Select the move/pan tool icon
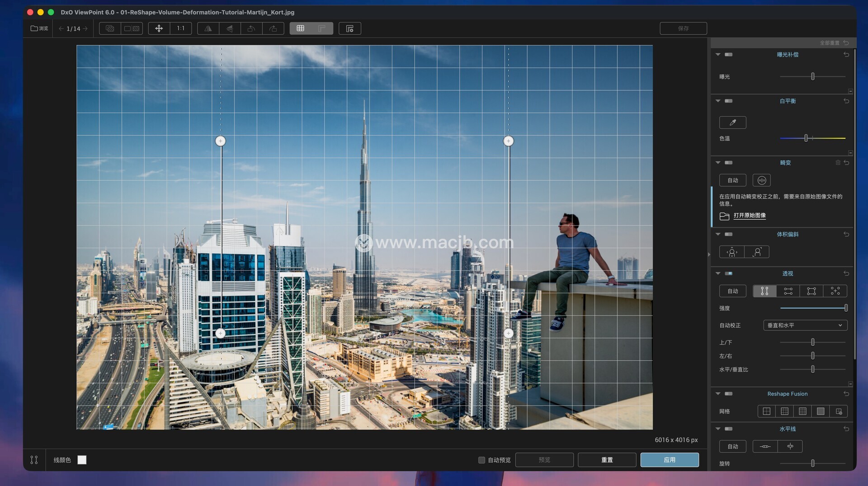This screenshot has height=486, width=868. [159, 28]
